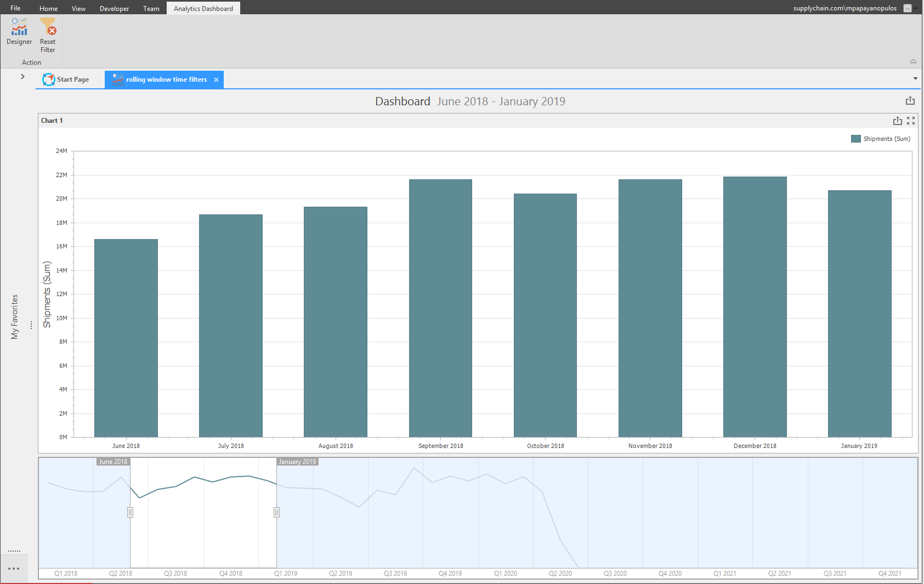Grab the January 2019 range selector handle

pos(276,512)
